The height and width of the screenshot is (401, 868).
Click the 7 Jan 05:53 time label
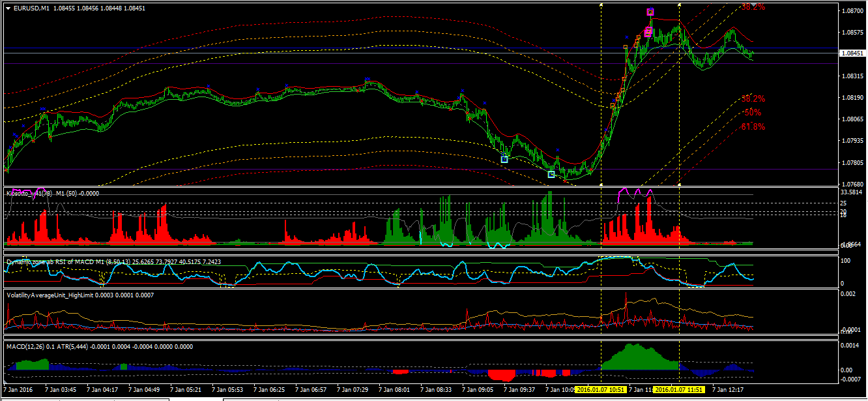[227, 389]
